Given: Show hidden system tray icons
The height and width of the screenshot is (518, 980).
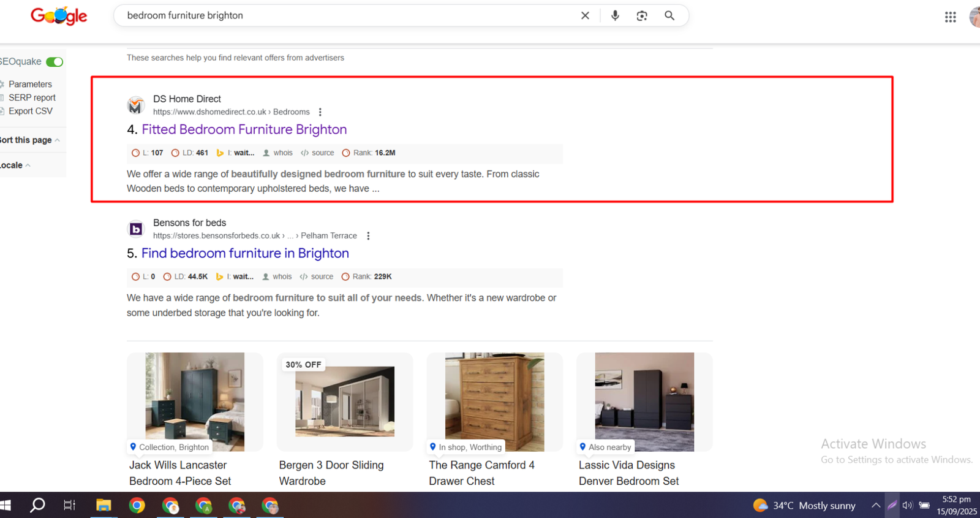Looking at the screenshot, I should click(x=876, y=505).
